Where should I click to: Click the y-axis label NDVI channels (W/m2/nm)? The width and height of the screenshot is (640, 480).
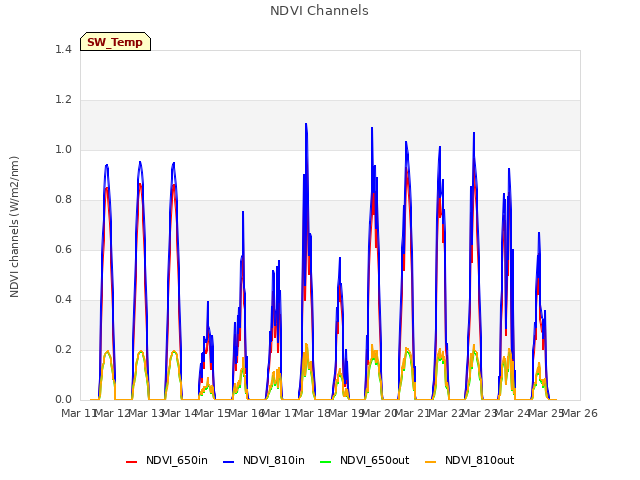click(x=14, y=227)
